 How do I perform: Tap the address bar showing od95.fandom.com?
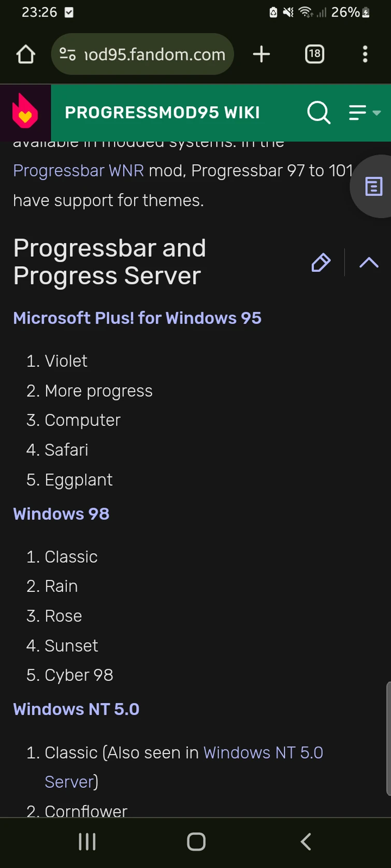pos(155,54)
